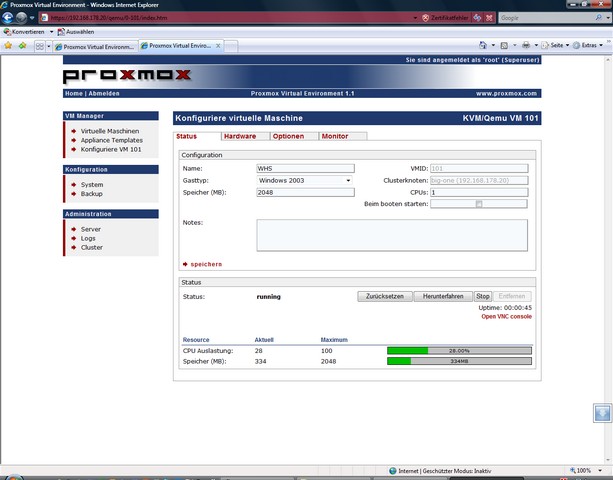
Task: Click the printer icon in the toolbar
Action: 526,46
